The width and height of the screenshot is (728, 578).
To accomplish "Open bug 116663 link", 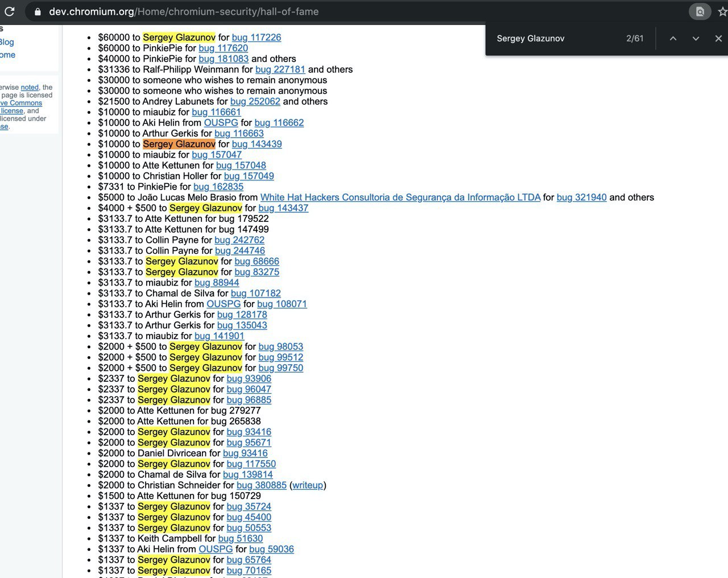I will pyautogui.click(x=239, y=134).
